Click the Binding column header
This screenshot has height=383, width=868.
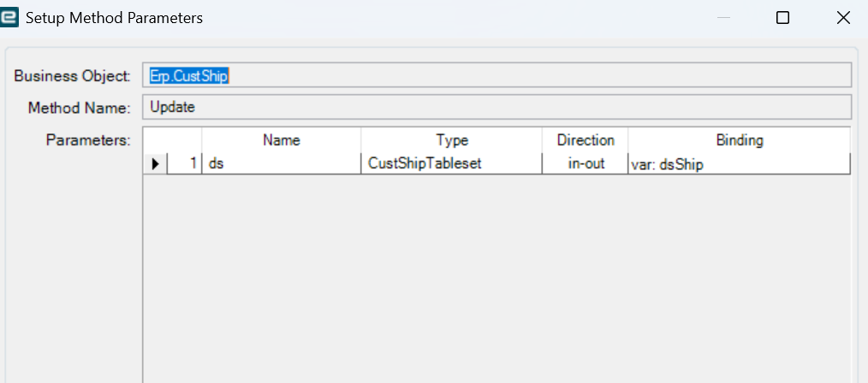pos(740,140)
